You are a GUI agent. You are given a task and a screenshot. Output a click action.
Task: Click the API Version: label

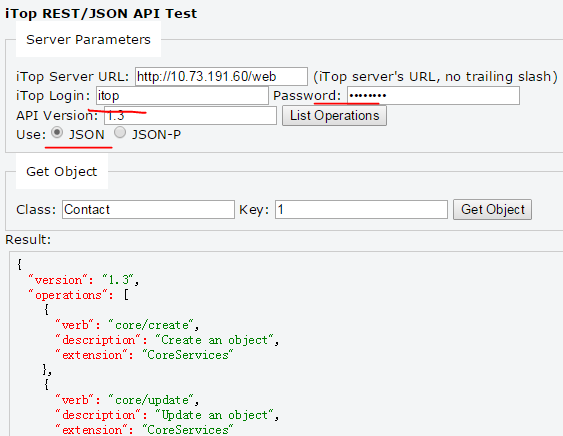[57, 116]
